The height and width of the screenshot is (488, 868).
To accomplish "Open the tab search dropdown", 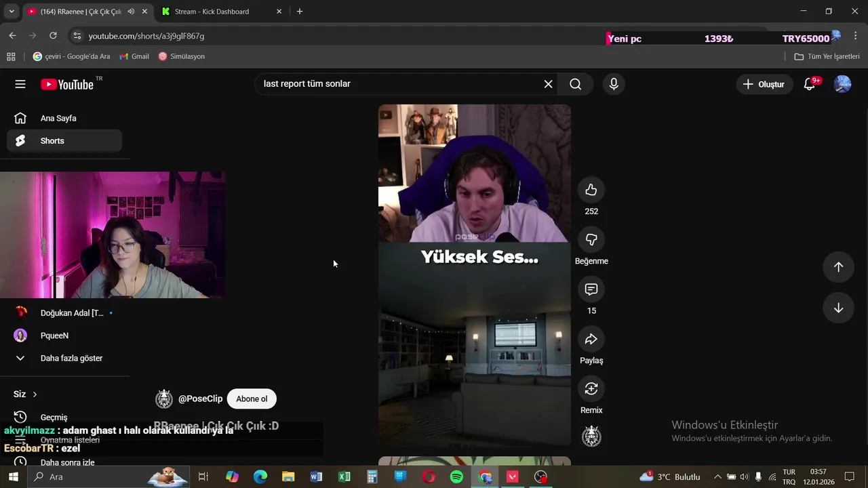I will coord(11,12).
